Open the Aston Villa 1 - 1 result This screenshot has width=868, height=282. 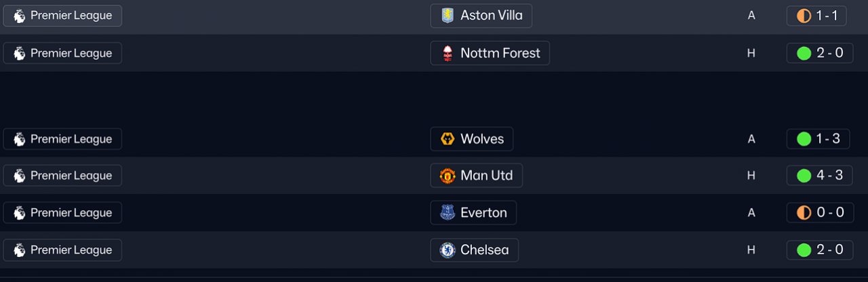coord(816,16)
